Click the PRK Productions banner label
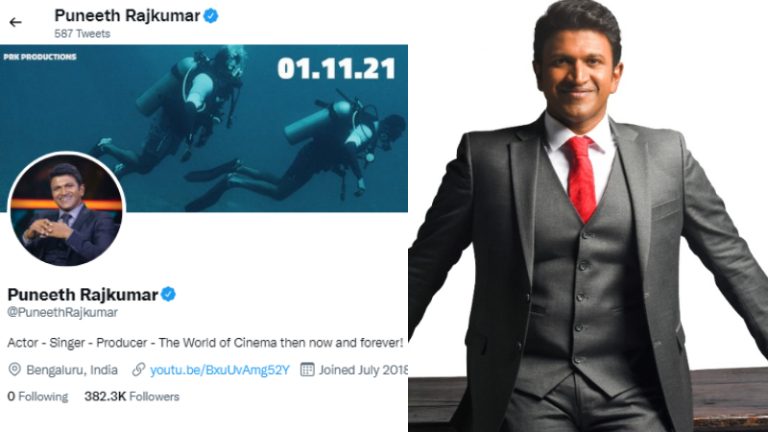The image size is (768, 432). coord(40,57)
